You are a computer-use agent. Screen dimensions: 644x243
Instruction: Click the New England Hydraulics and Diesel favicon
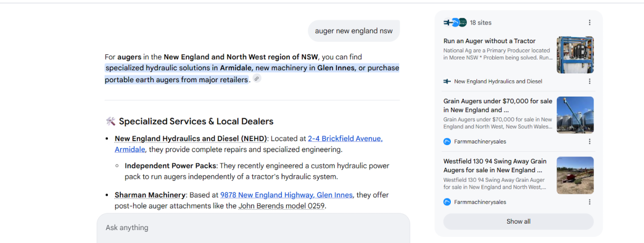[x=447, y=82]
